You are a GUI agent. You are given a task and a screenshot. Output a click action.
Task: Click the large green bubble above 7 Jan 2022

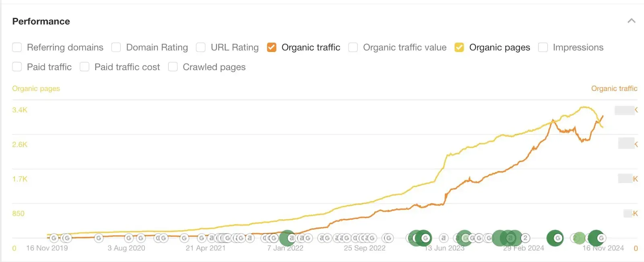(287, 238)
